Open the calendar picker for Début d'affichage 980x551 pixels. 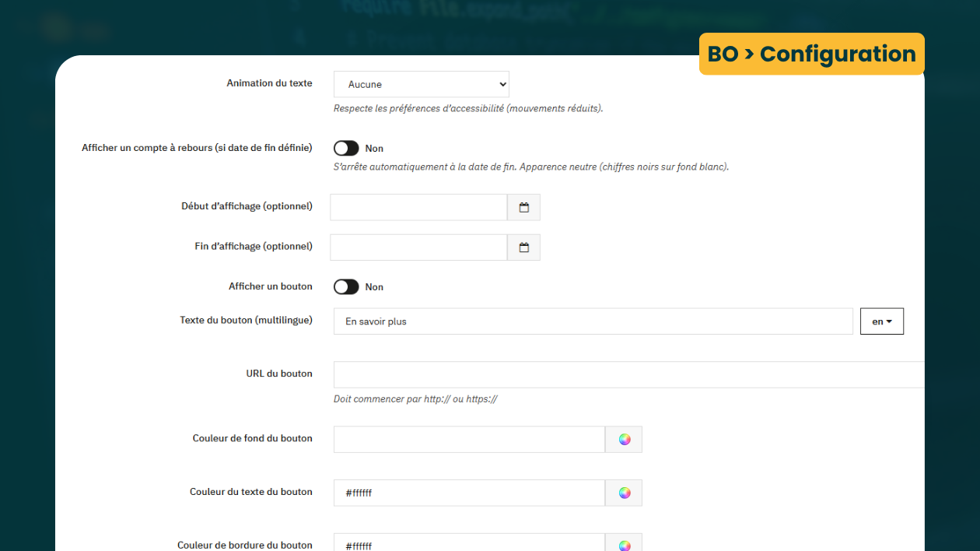pyautogui.click(x=523, y=208)
